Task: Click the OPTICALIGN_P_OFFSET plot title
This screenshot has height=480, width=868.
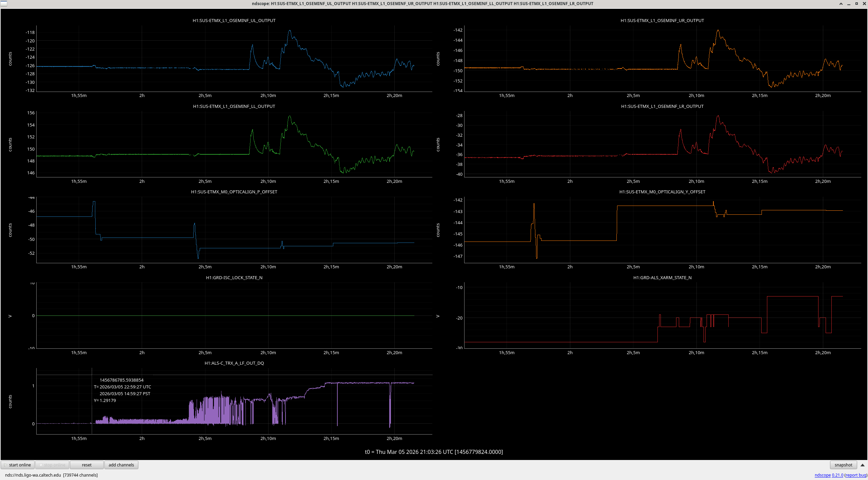Action: [x=234, y=192]
